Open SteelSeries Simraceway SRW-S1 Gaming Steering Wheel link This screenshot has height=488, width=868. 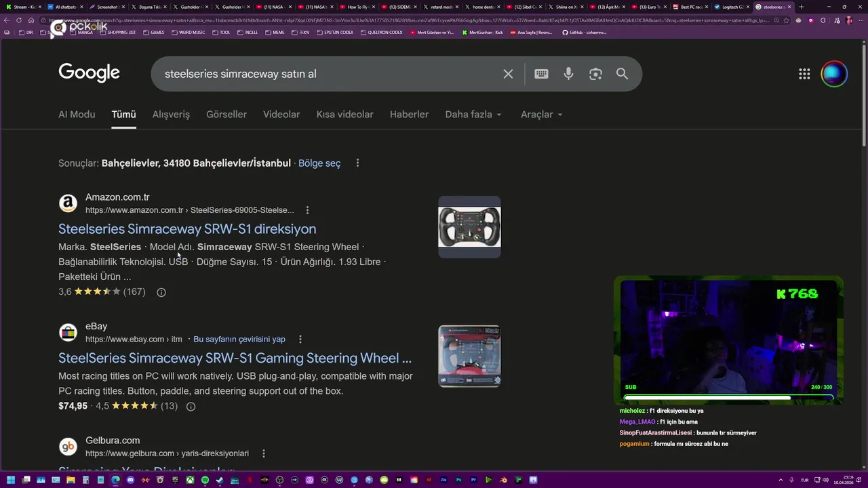(235, 358)
